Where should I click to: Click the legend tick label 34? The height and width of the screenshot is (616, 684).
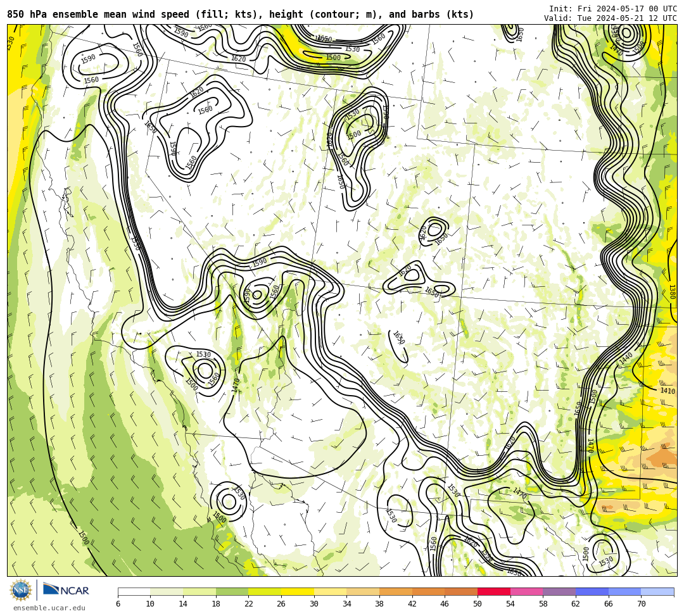tap(347, 604)
